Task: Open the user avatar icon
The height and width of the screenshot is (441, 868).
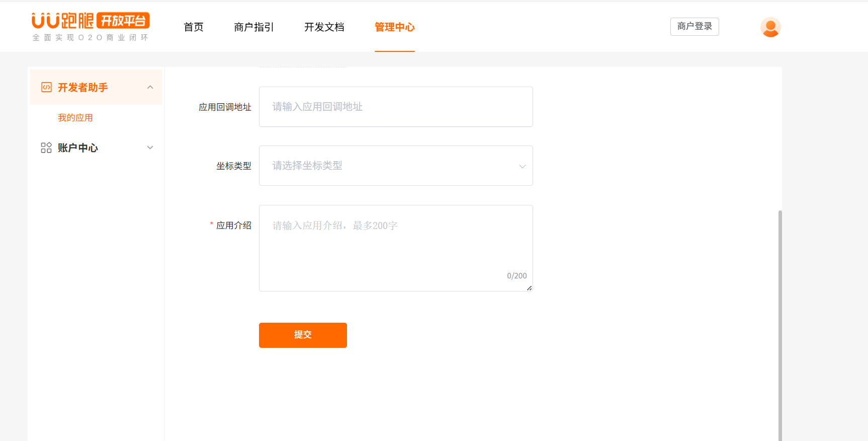Action: tap(770, 27)
